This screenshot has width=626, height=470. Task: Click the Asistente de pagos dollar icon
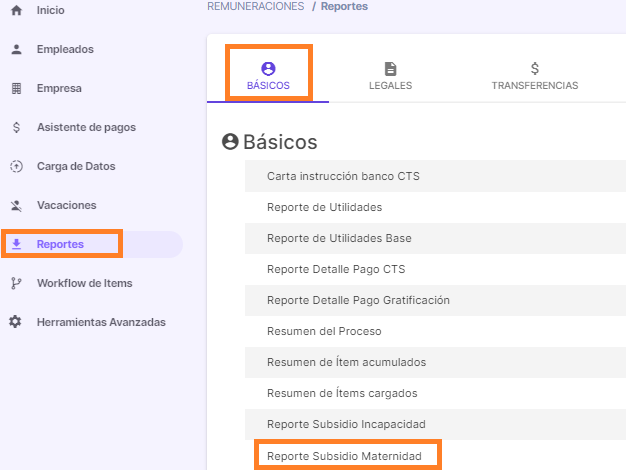click(x=16, y=127)
